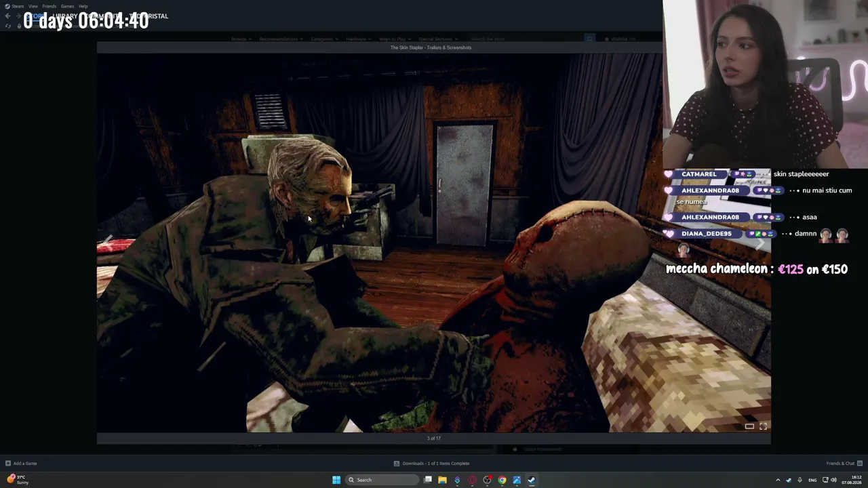The height and width of the screenshot is (488, 868).
Task: Open the taskbar clock and date
Action: (x=852, y=481)
